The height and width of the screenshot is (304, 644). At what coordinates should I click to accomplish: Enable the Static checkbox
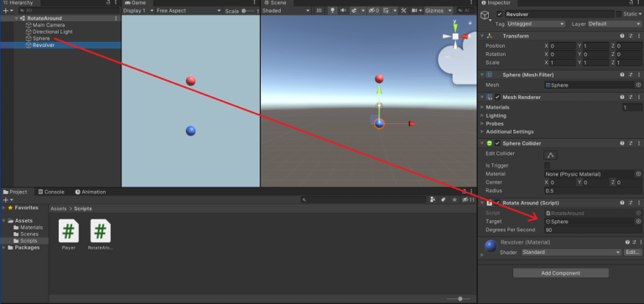618,14
